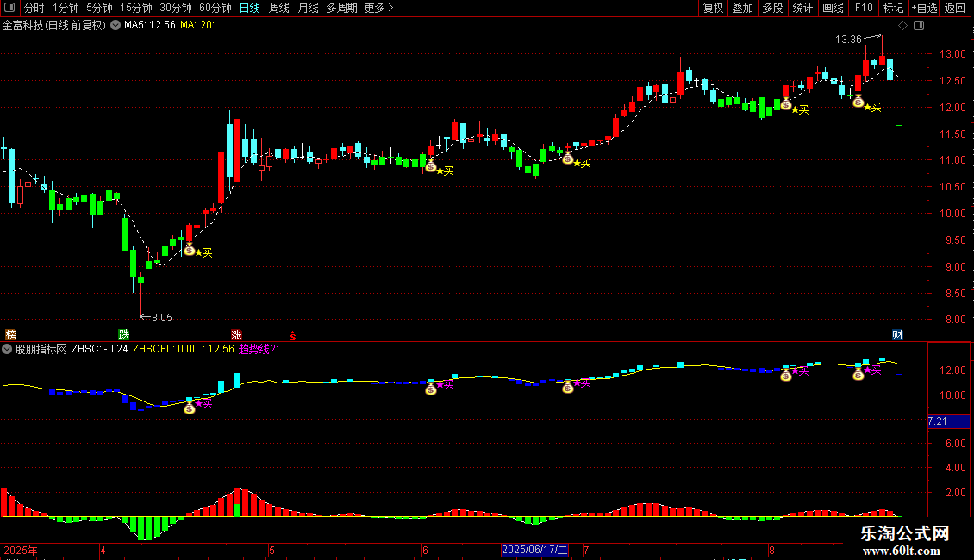The height and width of the screenshot is (560, 974).
Task: Click the diamond icon on main chart
Action: 903,26
